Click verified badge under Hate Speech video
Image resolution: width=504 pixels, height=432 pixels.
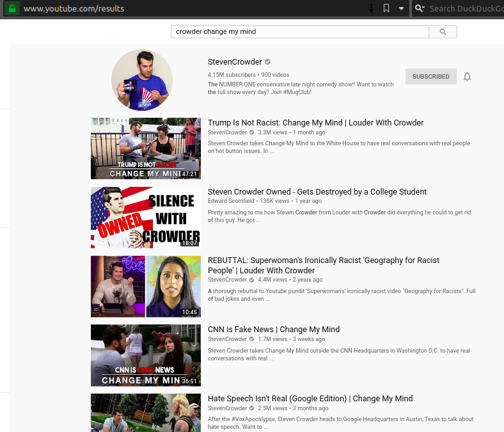click(x=251, y=408)
